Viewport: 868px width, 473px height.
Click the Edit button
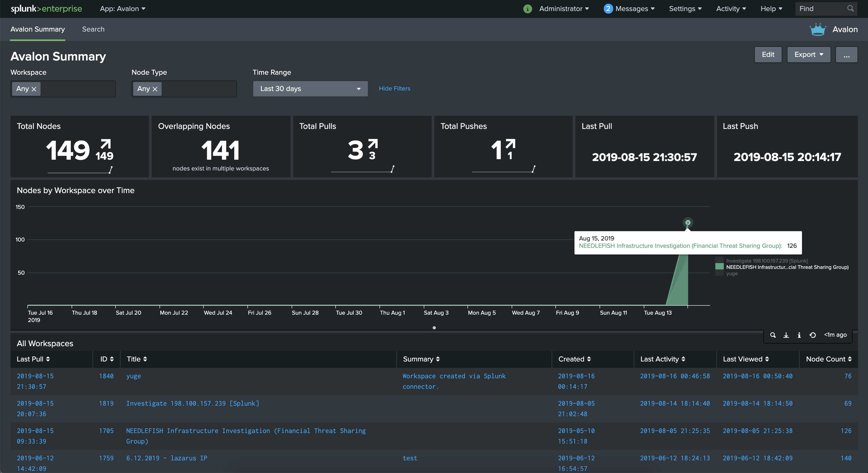768,54
